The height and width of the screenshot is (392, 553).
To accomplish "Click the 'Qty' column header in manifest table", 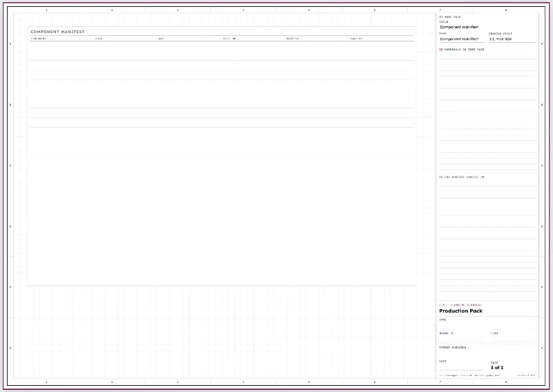I will click(161, 39).
